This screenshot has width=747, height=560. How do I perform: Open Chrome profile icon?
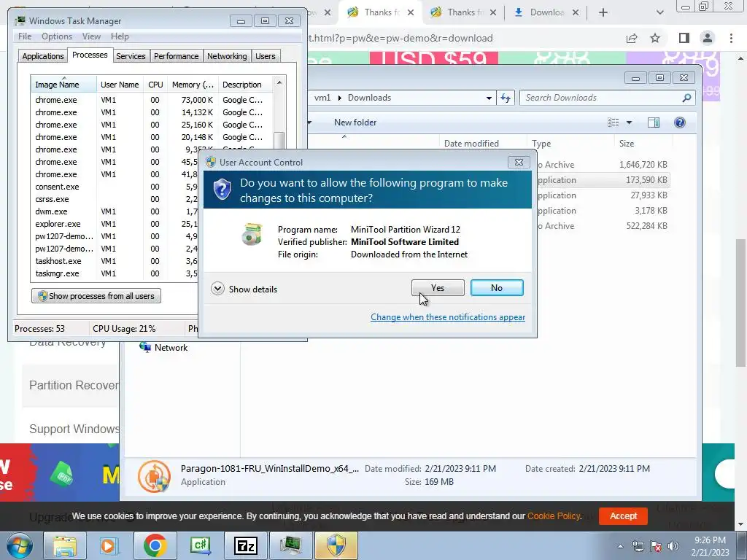(x=708, y=38)
